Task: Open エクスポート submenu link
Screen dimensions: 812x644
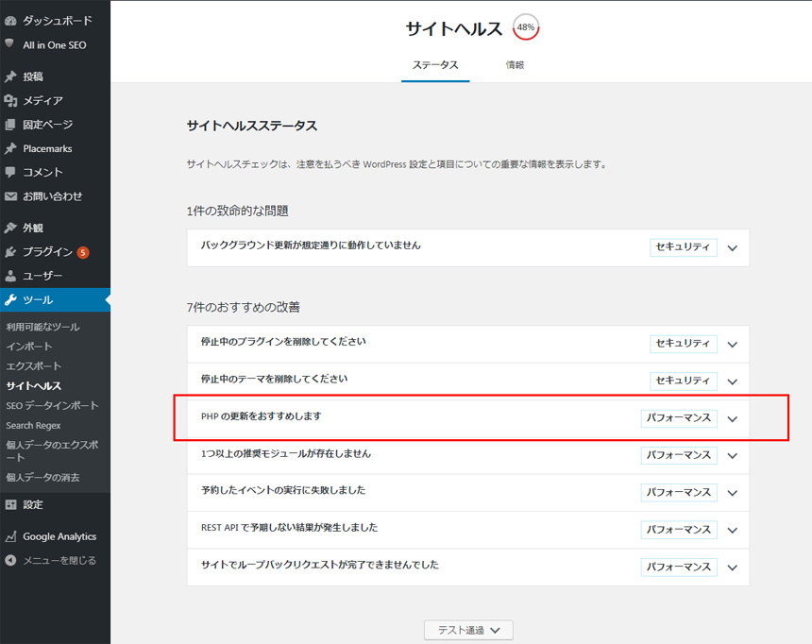Action: [x=34, y=366]
